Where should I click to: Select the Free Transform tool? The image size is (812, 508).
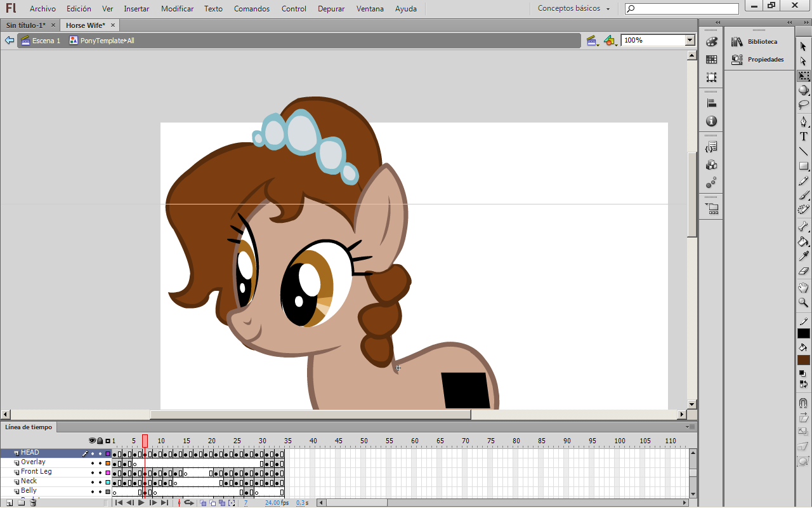click(803, 76)
